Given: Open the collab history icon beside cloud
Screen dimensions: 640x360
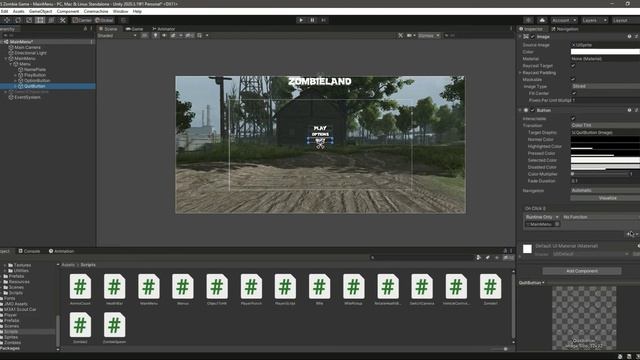Looking at the screenshot, I should coord(528,20).
